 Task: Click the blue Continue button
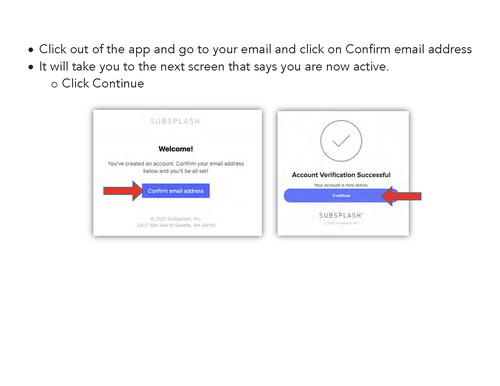coord(341,195)
